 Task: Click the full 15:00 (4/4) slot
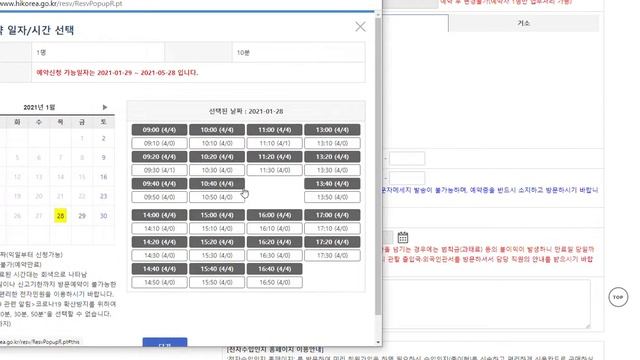click(217, 215)
